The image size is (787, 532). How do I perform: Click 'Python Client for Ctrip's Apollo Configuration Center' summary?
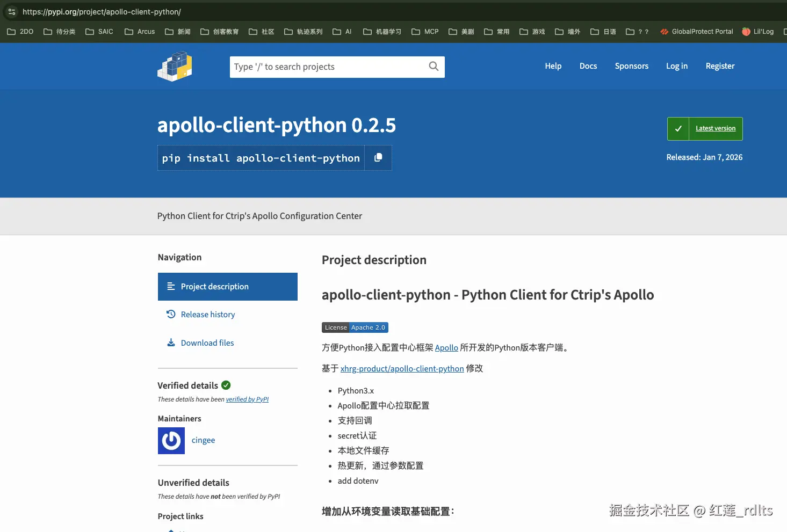point(259,216)
